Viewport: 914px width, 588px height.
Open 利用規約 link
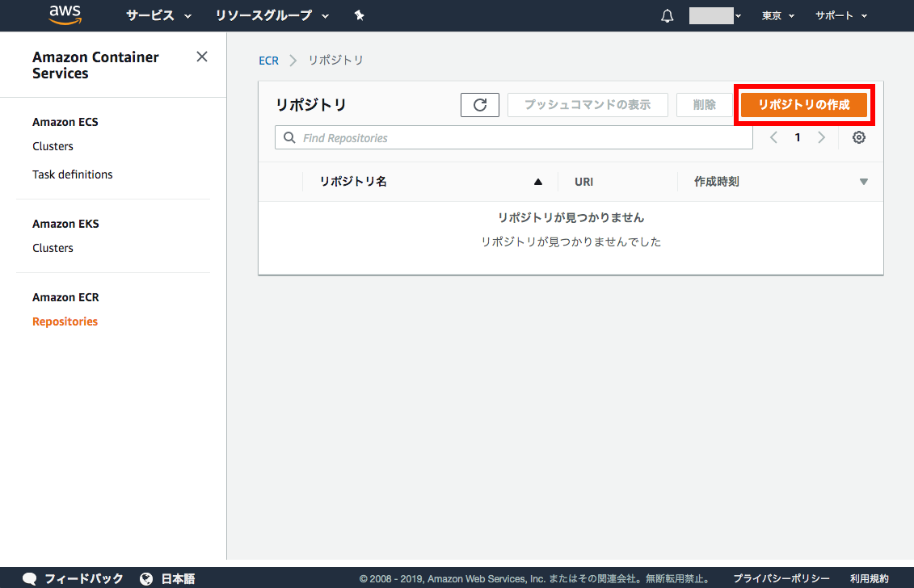click(869, 578)
